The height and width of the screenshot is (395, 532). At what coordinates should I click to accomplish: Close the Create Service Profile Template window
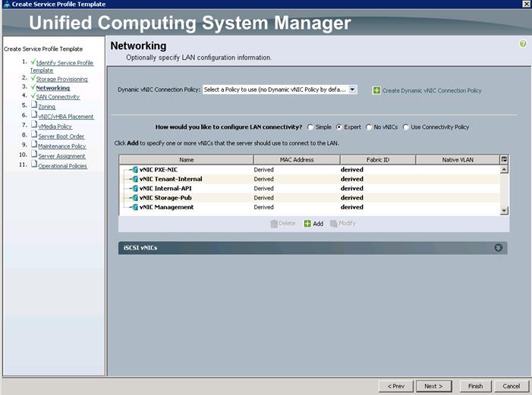(x=526, y=4)
